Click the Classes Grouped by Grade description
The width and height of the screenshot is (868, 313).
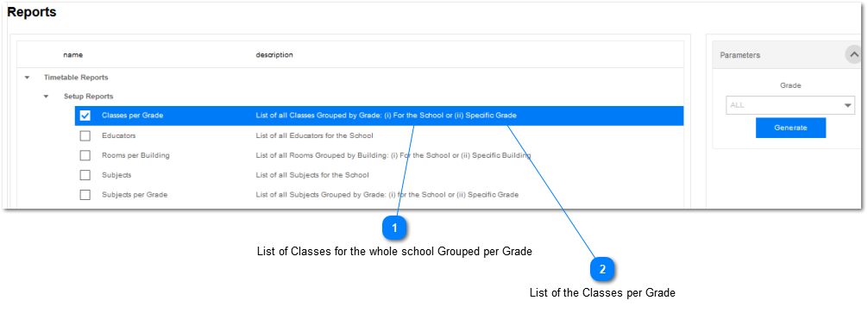[x=386, y=116]
